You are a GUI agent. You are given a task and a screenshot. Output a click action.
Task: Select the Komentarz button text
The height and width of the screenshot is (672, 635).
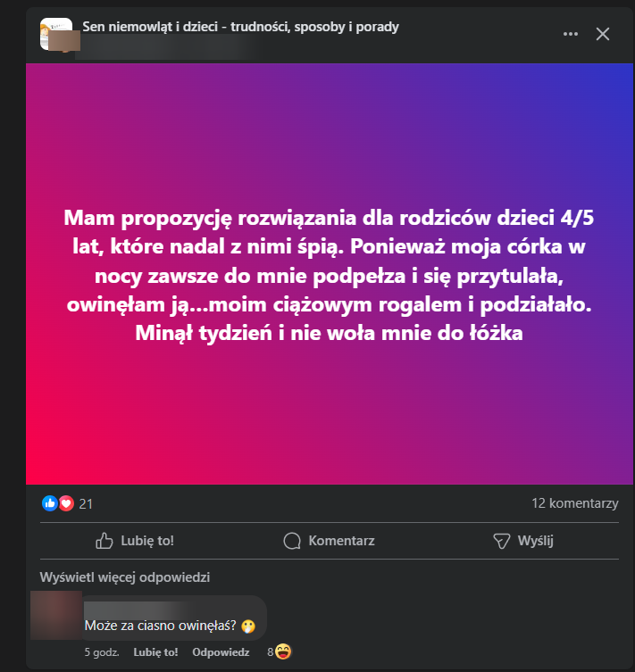[x=341, y=541]
